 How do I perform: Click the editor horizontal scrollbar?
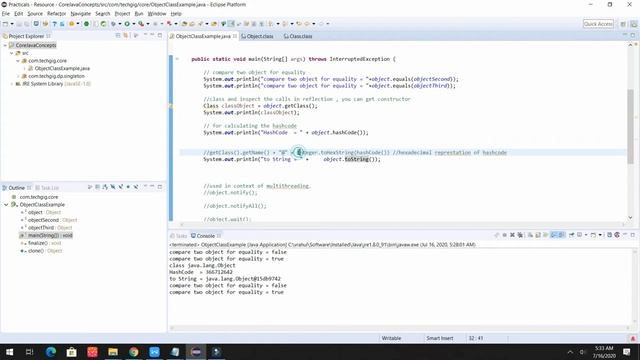[x=402, y=224]
